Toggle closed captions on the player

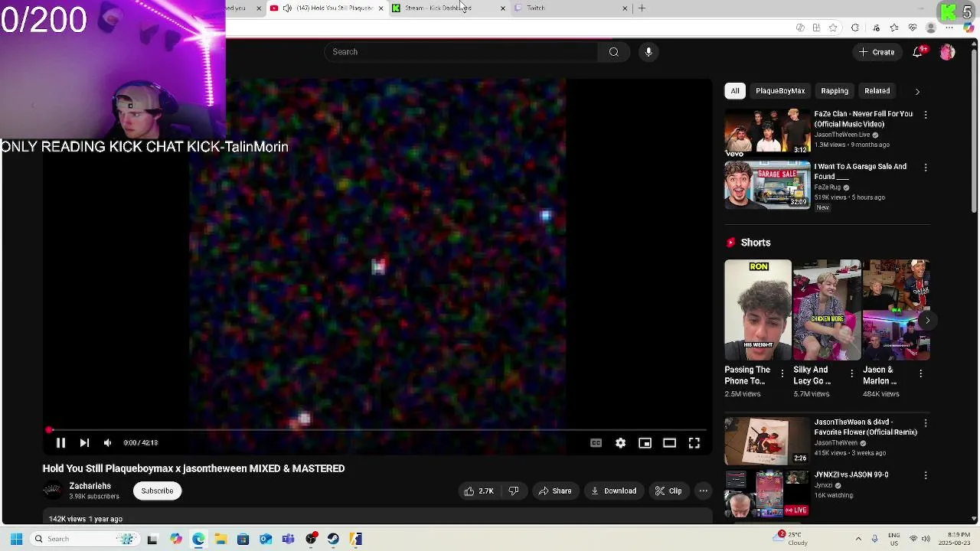click(x=596, y=442)
